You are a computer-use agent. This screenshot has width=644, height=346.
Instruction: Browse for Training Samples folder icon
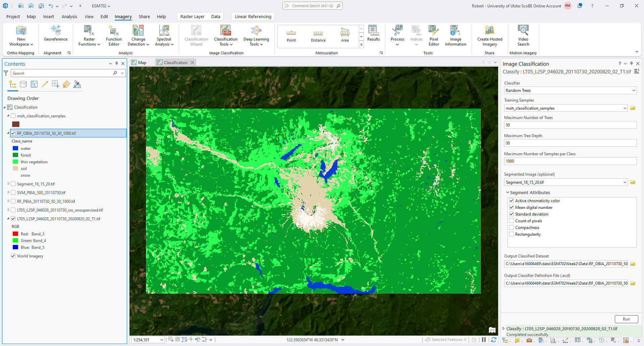(633, 108)
